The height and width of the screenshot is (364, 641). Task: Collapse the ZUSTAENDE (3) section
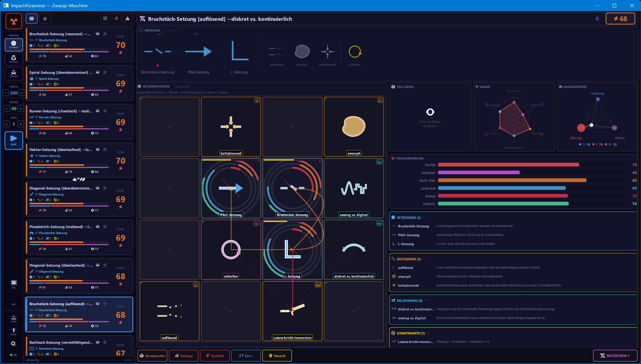[424, 259]
